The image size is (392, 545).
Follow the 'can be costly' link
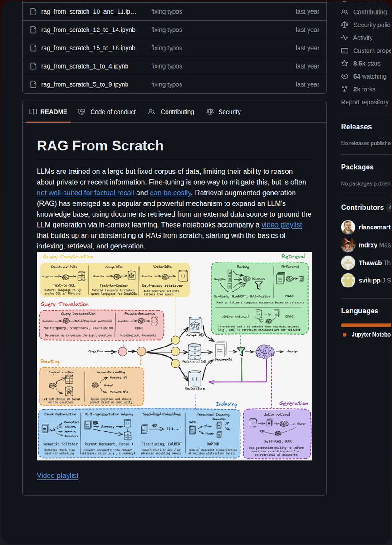click(171, 193)
